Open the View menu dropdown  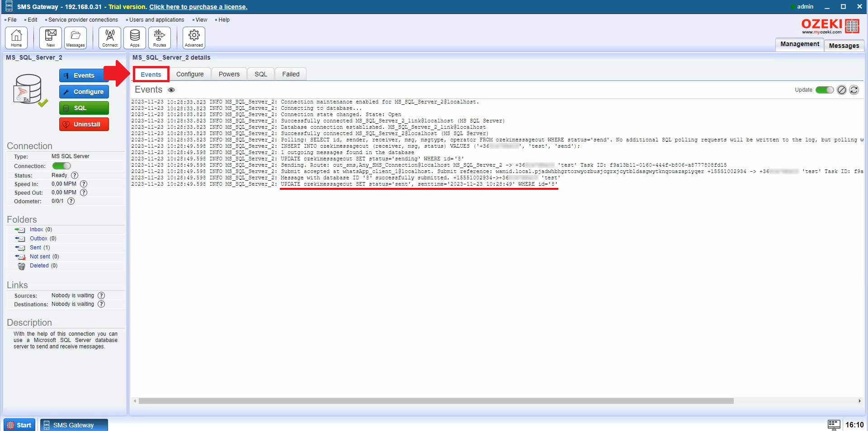click(x=201, y=20)
